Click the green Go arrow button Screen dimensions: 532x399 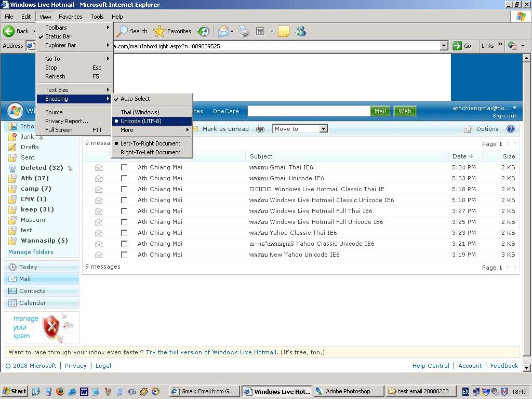(457, 46)
